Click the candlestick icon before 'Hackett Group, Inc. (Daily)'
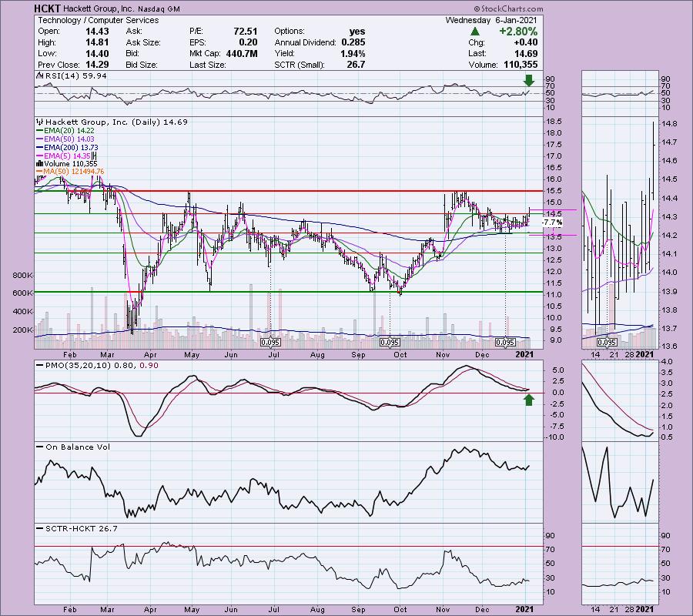Viewport: 693px width, 616px height. pyautogui.click(x=40, y=122)
